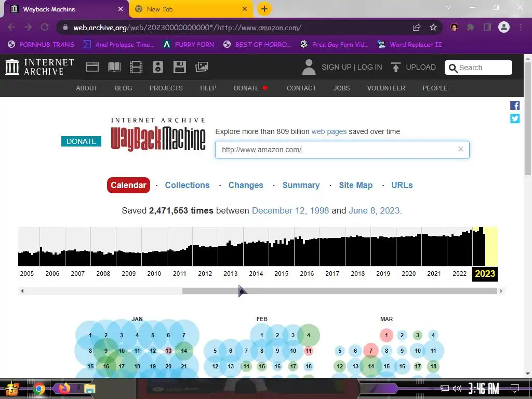Viewport: 532px width, 399px height.
Task: Click the Internet Archive Search box
Action: coord(478,68)
